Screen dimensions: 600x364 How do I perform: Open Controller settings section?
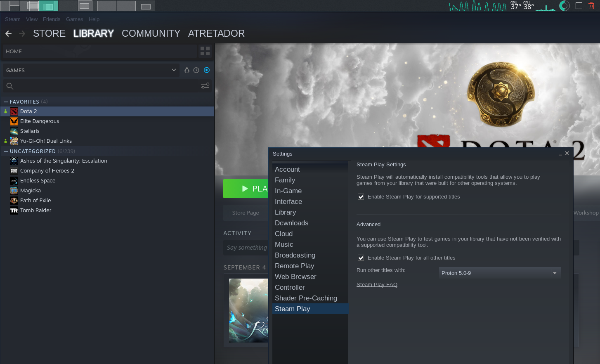pyautogui.click(x=310, y=287)
